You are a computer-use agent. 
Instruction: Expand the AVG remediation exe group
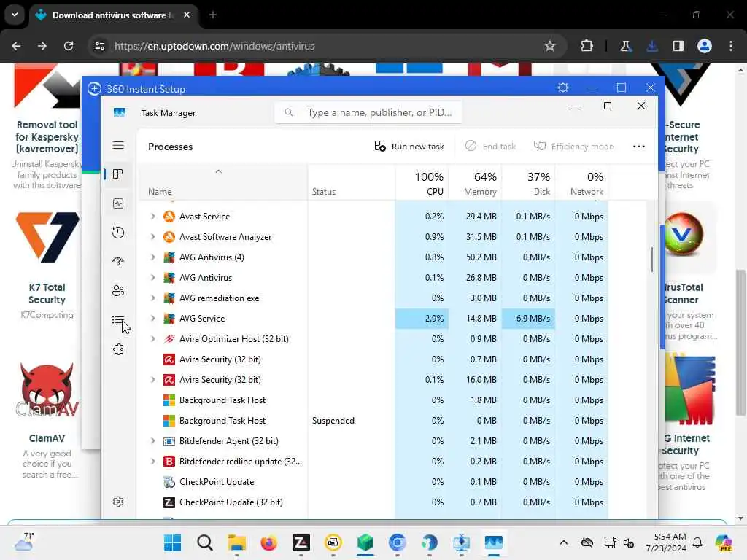click(152, 298)
